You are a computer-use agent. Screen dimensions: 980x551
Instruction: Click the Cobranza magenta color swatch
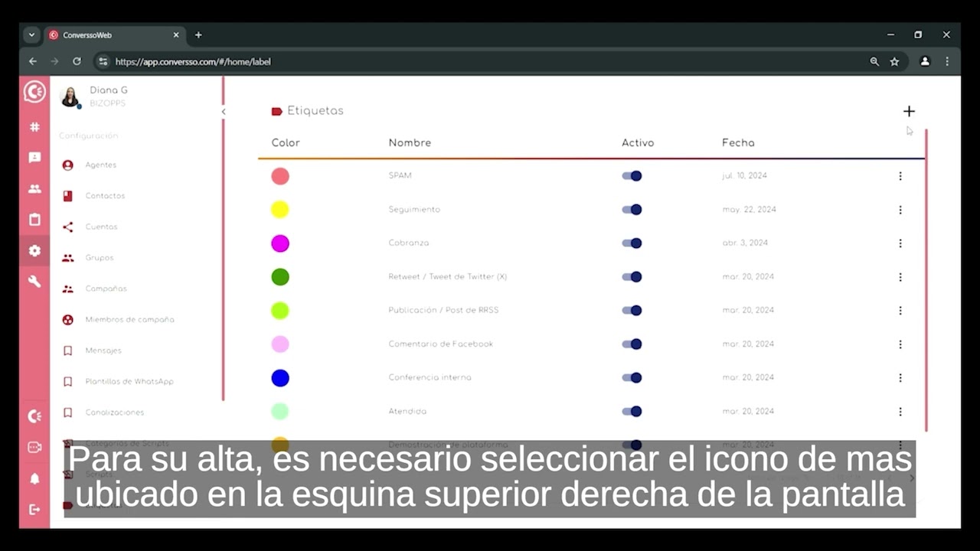(x=280, y=243)
